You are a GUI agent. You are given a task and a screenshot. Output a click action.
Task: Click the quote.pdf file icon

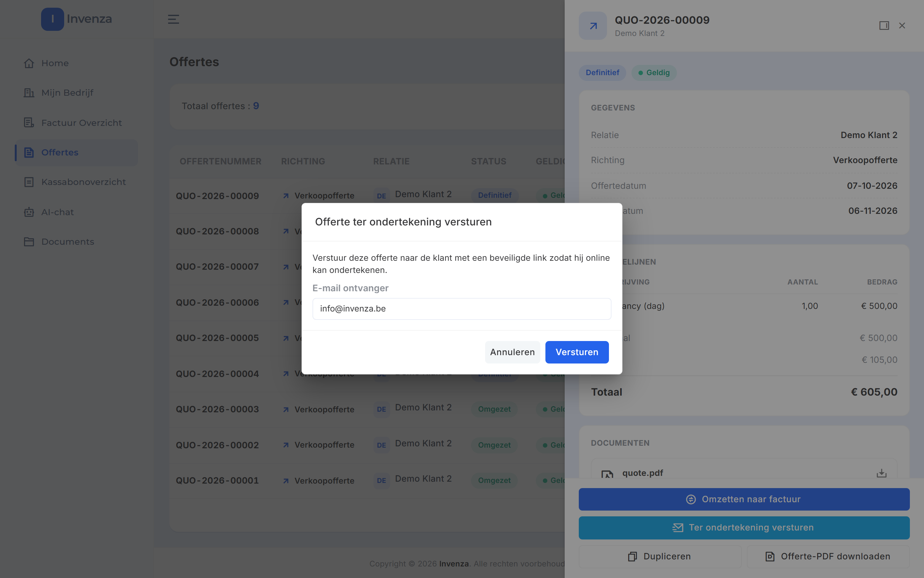(607, 474)
